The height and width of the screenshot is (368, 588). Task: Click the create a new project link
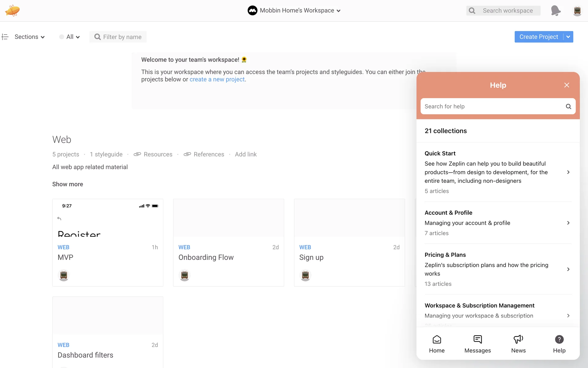click(x=217, y=79)
